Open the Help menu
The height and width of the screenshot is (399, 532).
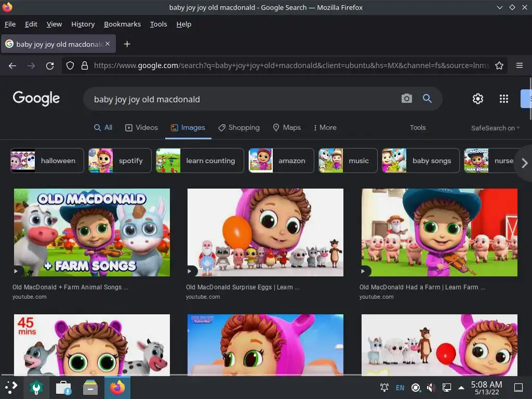point(183,24)
